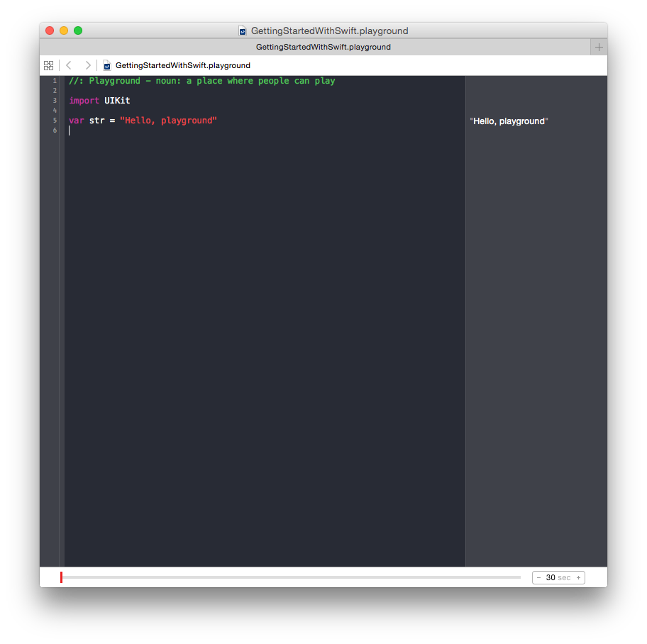Select the GettingStartedWithSwift.playground tab
The width and height of the screenshot is (647, 644).
[323, 47]
